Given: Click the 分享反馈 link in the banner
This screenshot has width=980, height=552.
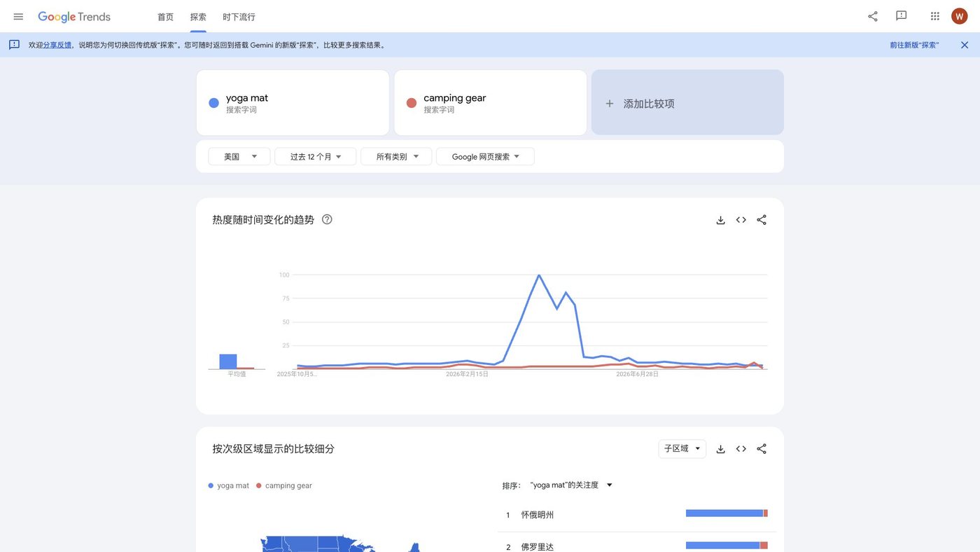Looking at the screenshot, I should [57, 45].
